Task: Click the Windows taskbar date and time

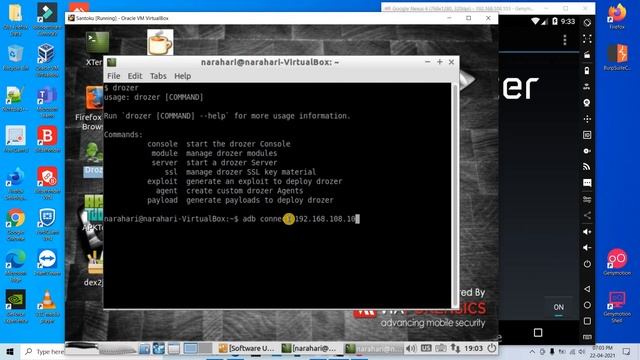Action: [602, 351]
